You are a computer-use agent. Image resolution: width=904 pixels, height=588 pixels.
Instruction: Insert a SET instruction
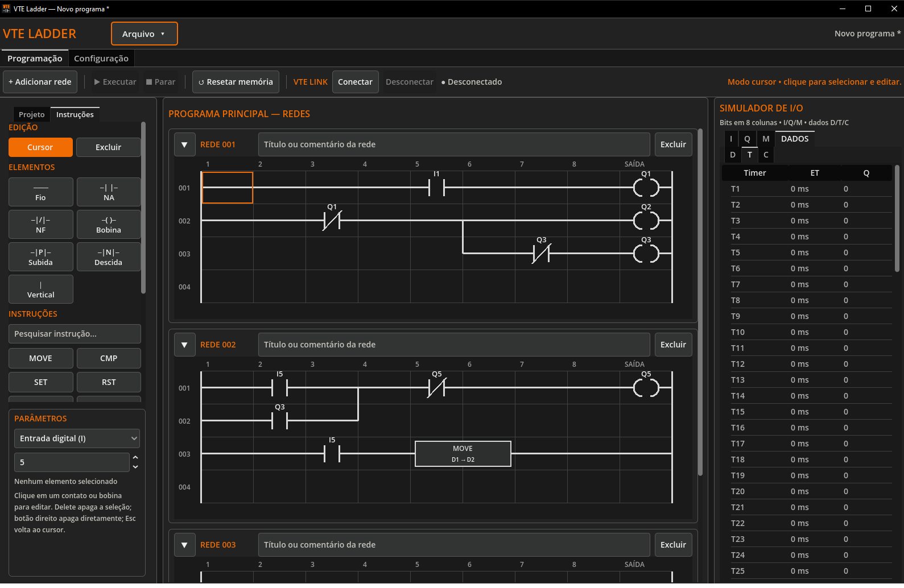pos(40,382)
